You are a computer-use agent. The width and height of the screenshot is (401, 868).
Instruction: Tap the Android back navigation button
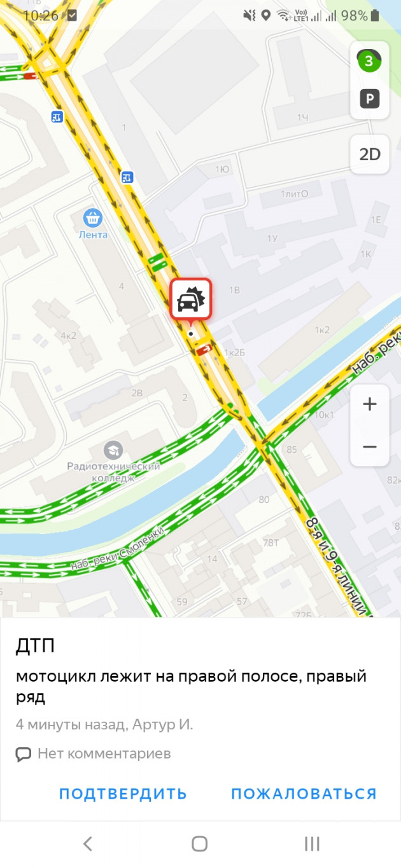tap(88, 844)
